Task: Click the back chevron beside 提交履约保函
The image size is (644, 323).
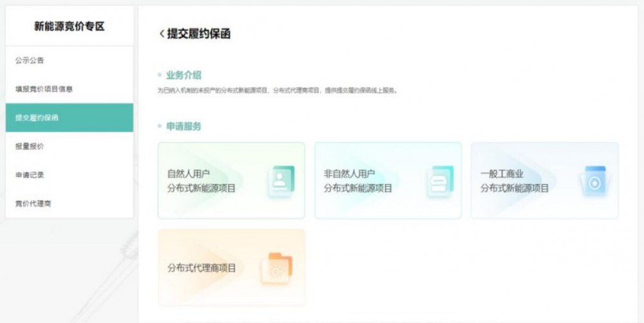Action: point(162,34)
